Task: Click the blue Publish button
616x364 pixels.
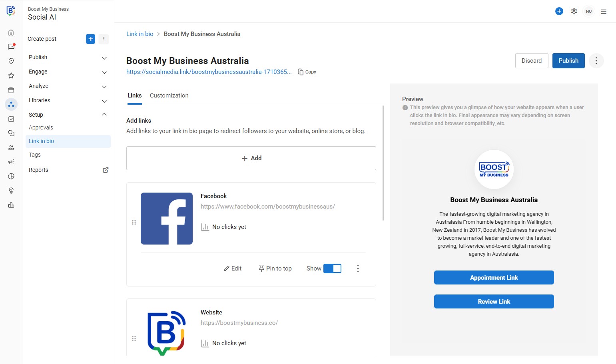Action: click(x=568, y=61)
